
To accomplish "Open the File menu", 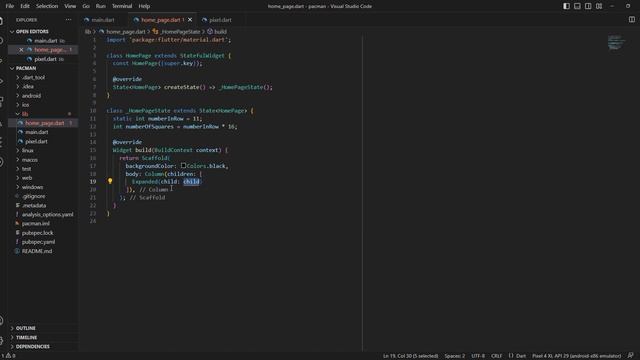I will pyautogui.click(x=10, y=6).
